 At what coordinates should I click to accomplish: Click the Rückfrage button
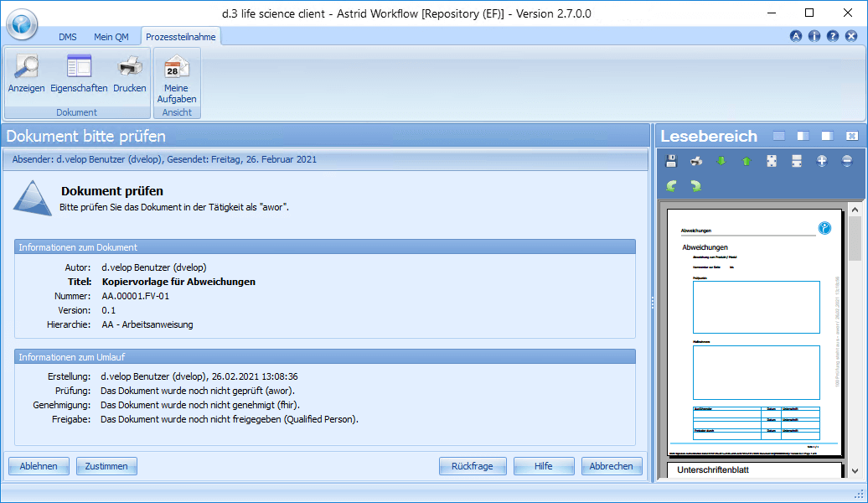(473, 466)
